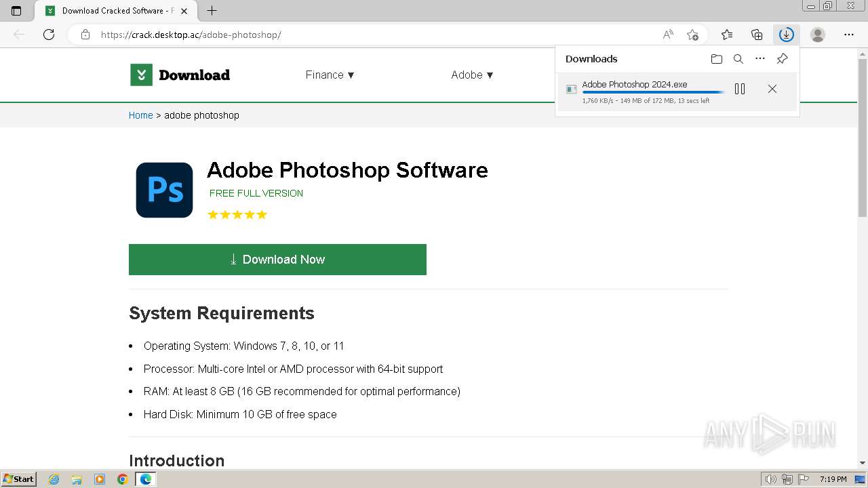Click the network tray icon

(x=787, y=479)
